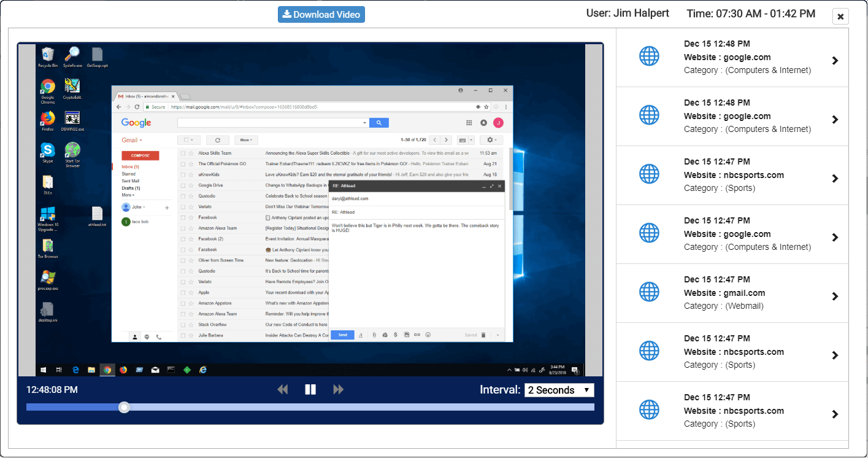868x458 pixels.
Task: Click SysInfo.exe magnifier icon on recorded desktop
Action: [72, 56]
